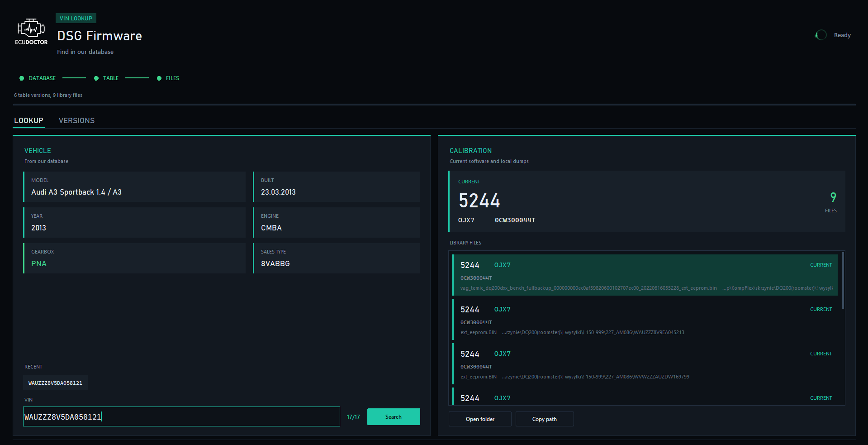Click the TABLE step indicator
Viewport: 868px width, 445px height.
click(x=106, y=78)
